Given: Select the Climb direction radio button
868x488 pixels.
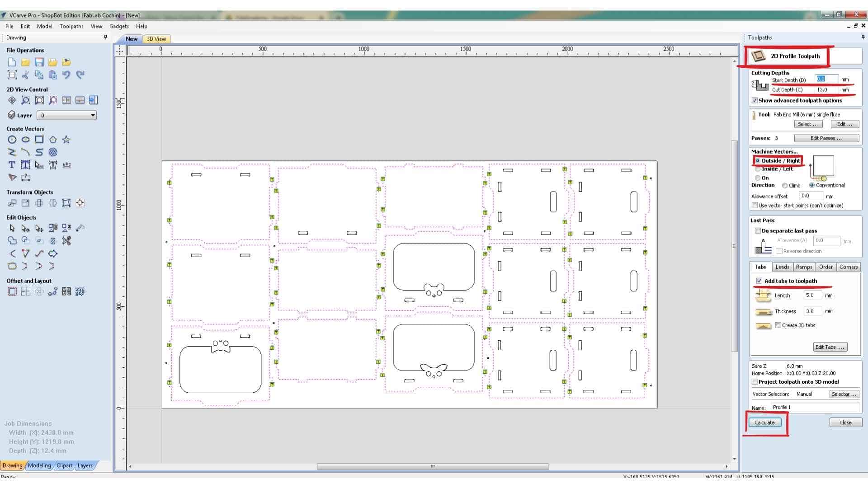Looking at the screenshot, I should pos(785,186).
